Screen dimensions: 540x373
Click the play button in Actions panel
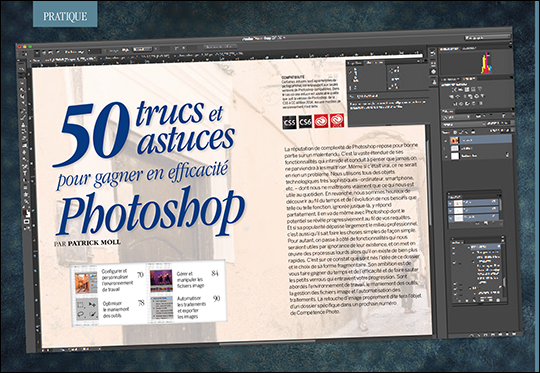pos(474,300)
